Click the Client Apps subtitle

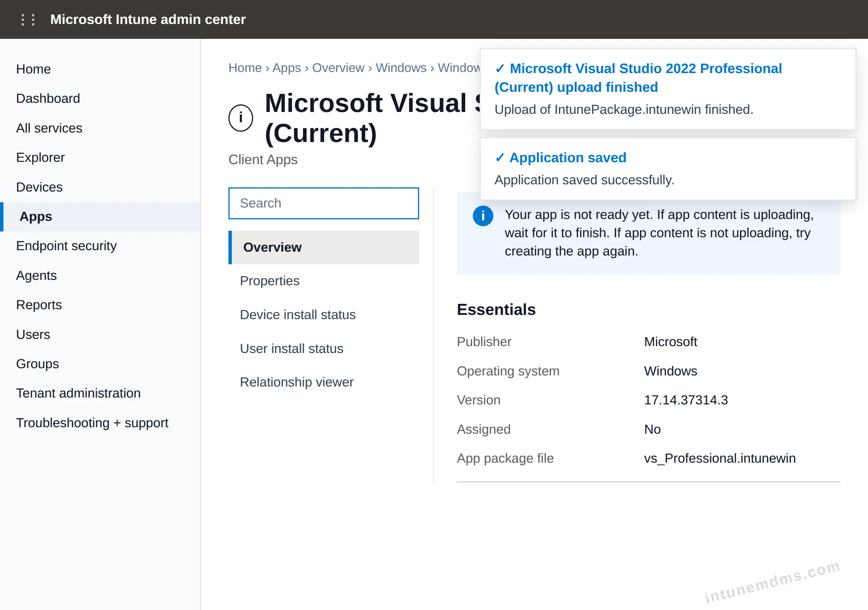click(x=263, y=160)
